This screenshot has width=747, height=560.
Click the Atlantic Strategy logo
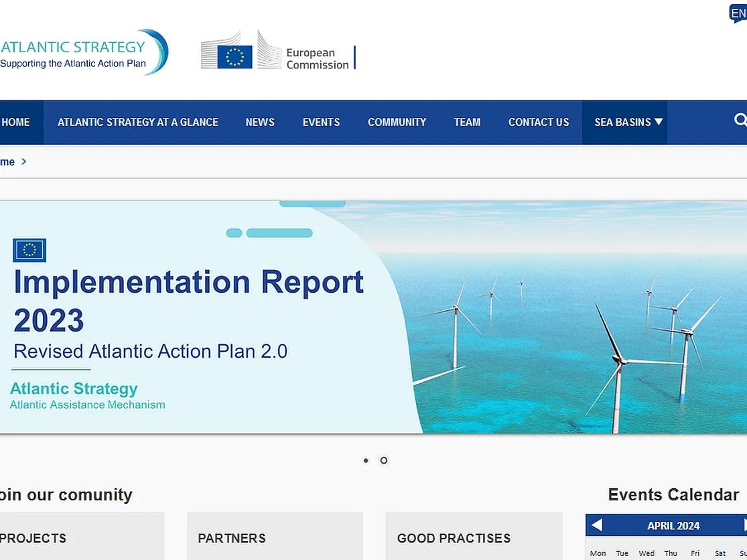pyautogui.click(x=84, y=52)
